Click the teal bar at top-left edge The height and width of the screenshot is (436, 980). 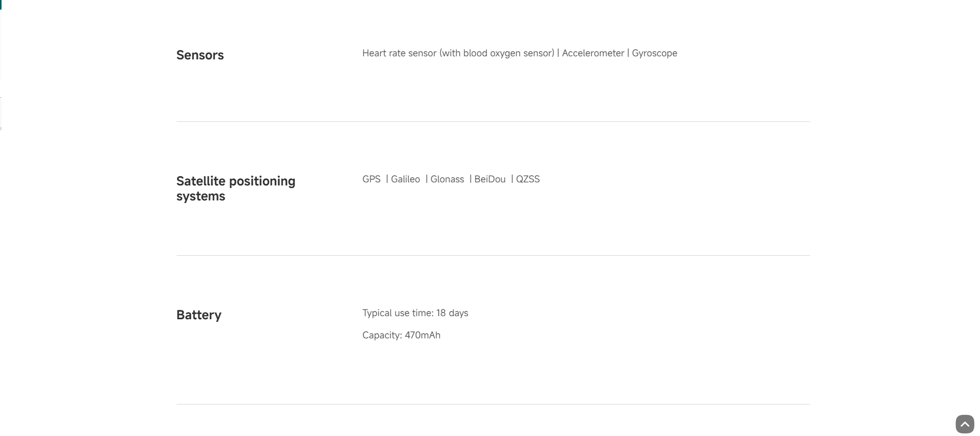(x=1, y=5)
